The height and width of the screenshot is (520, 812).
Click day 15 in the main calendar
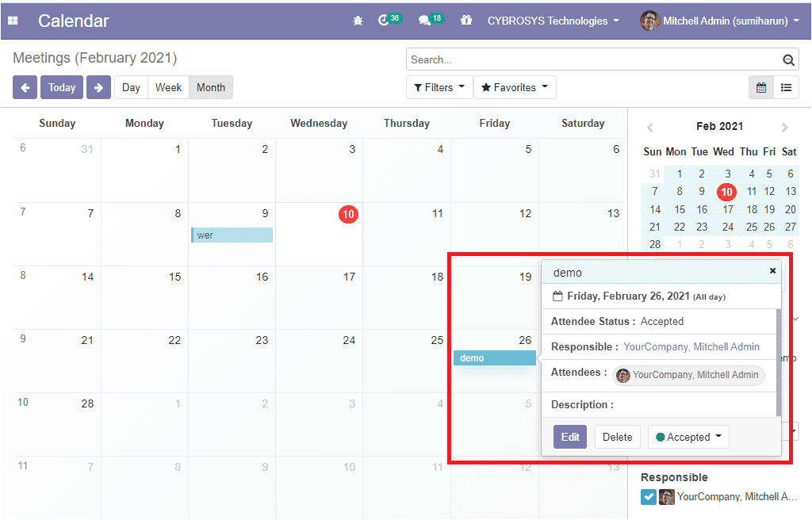click(x=175, y=277)
